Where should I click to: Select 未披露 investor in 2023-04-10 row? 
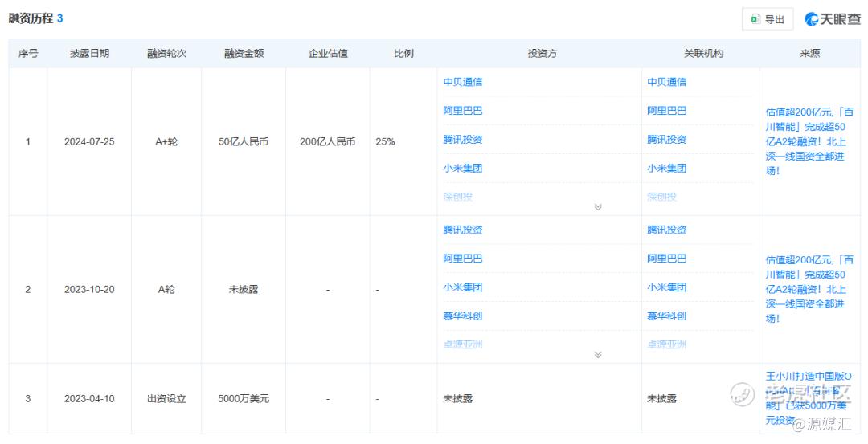(458, 399)
